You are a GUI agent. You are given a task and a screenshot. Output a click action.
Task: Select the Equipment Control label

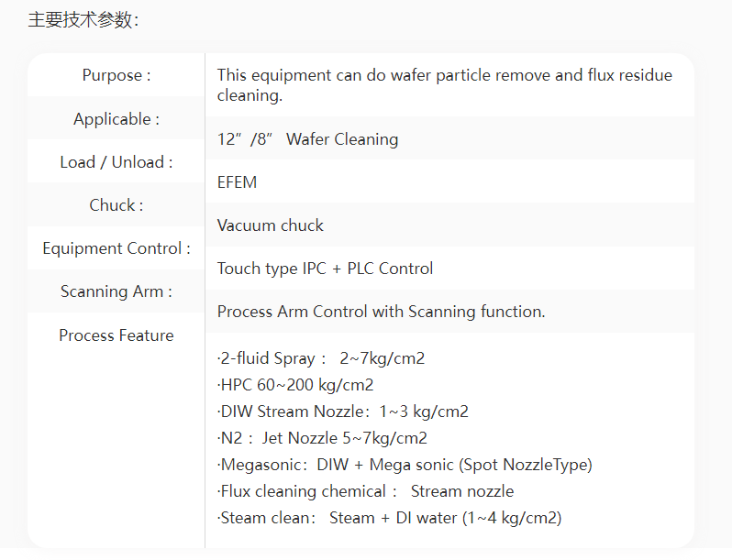pos(116,248)
